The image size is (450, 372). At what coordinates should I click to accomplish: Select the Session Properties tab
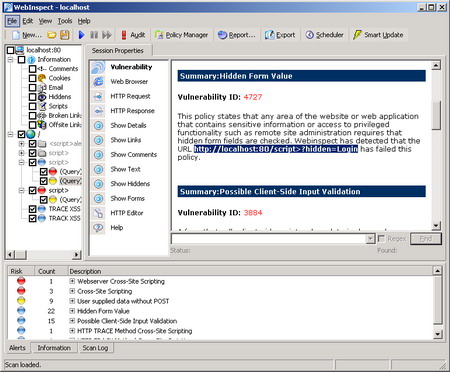[x=118, y=51]
